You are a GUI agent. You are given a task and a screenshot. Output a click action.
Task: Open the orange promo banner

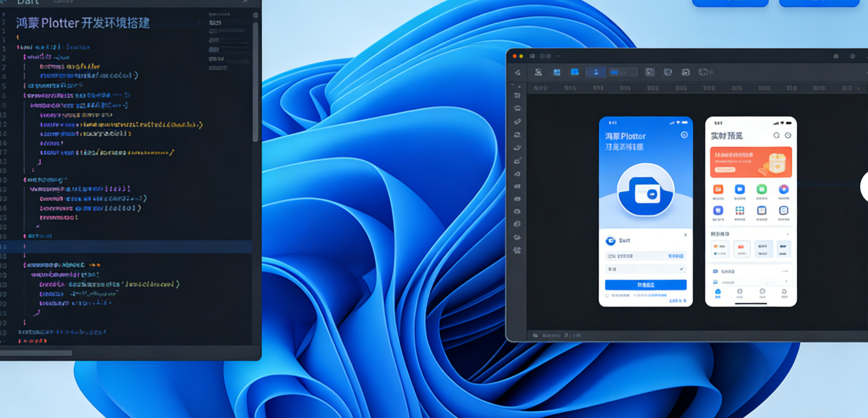point(751,162)
